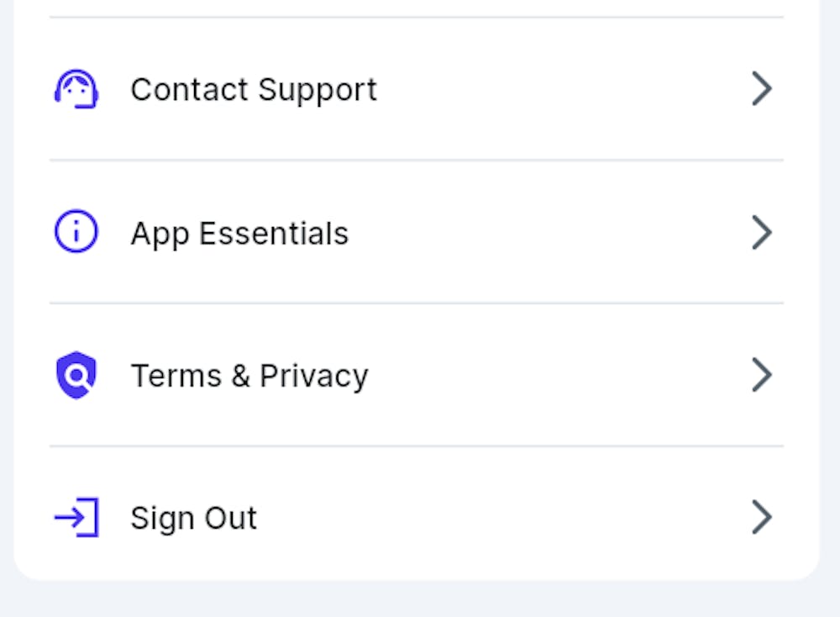Expand Terms & Privacy via right arrow

click(x=761, y=375)
